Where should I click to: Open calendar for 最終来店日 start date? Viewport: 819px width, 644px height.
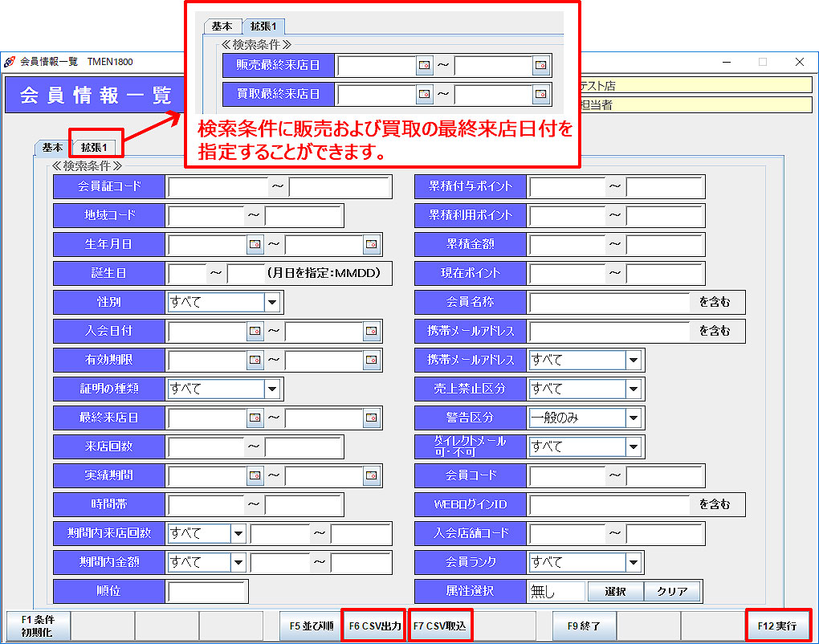(255, 418)
